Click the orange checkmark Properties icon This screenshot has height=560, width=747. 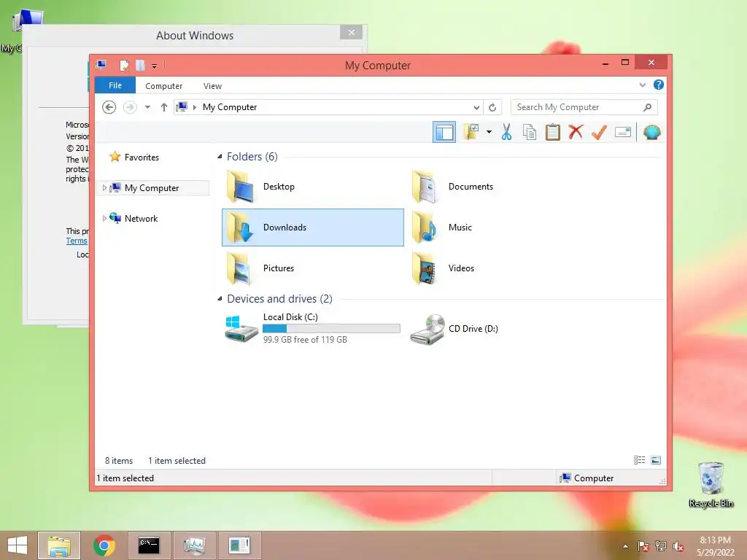tap(599, 132)
